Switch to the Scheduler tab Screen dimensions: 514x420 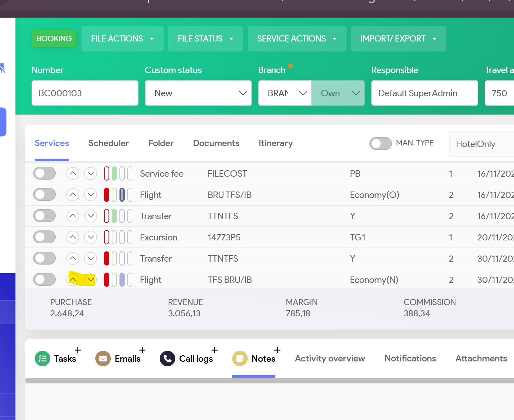[109, 143]
